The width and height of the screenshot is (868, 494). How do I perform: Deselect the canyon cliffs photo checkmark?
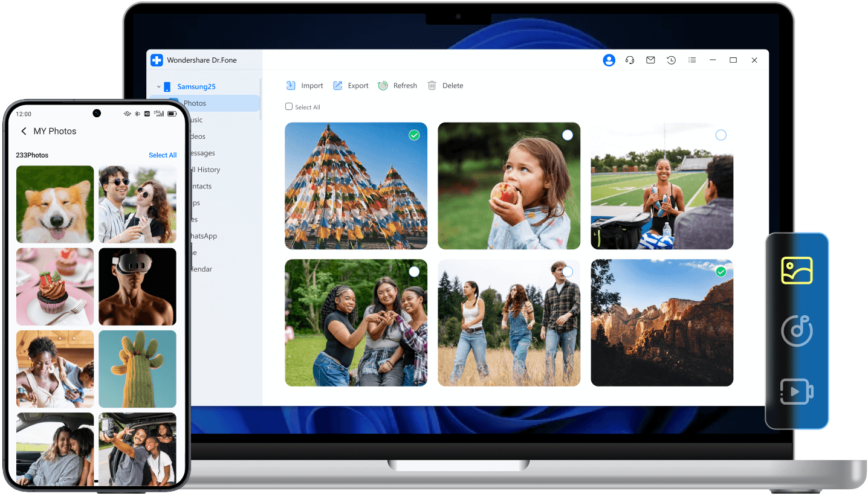point(721,272)
